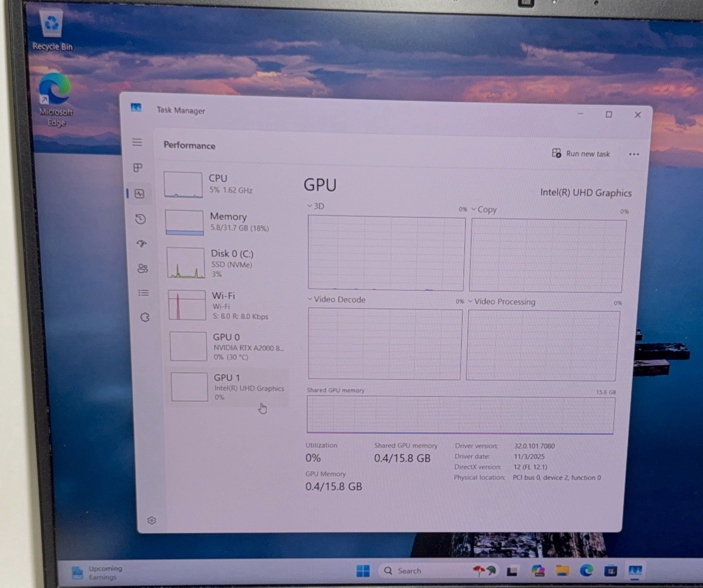Open the Task Manager hamburger navigation menu
This screenshot has width=703, height=588.
pyautogui.click(x=137, y=142)
